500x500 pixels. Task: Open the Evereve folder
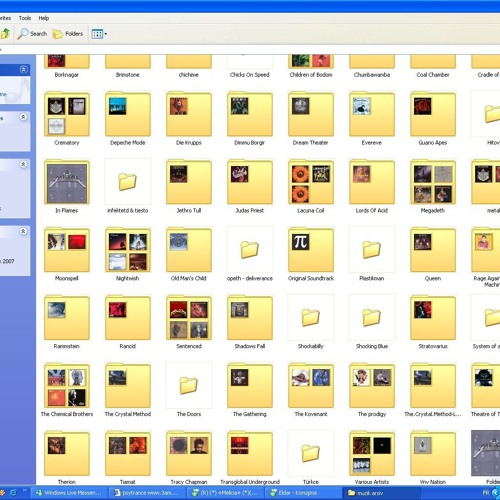(x=372, y=114)
